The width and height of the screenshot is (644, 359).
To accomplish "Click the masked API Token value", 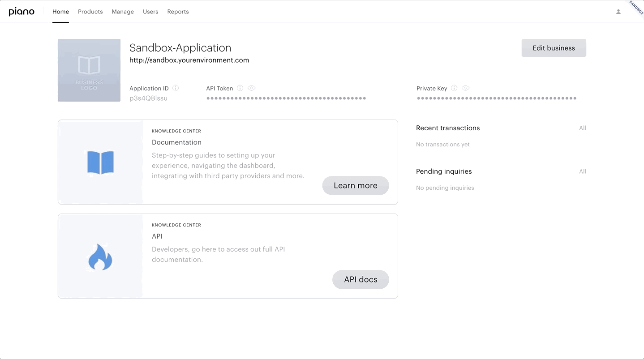I will pos(286,98).
